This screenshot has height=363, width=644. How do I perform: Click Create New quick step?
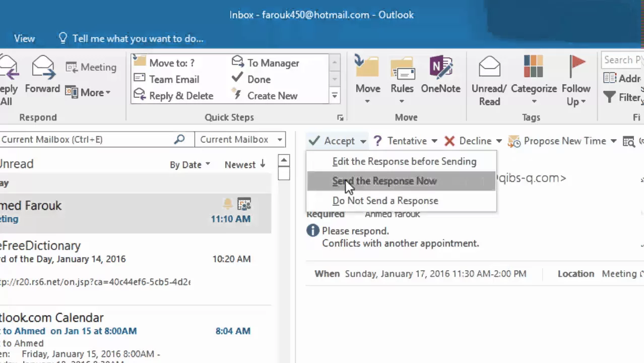265,96
